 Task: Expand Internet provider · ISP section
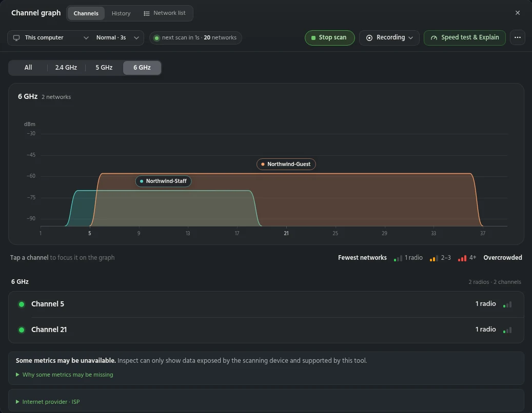(x=48, y=402)
